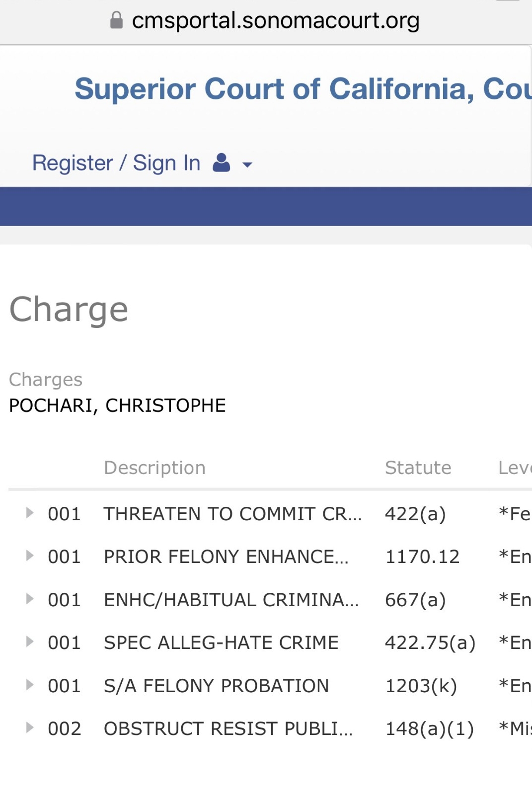Select the 422.75(a) statute cell
The width and height of the screenshot is (532, 805).
[430, 643]
